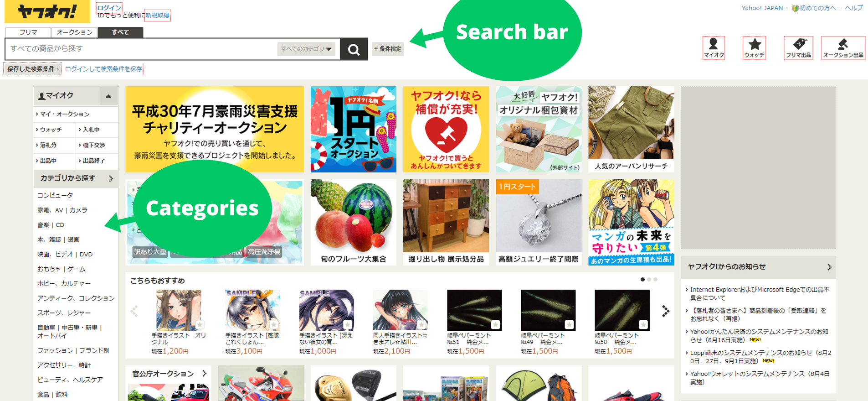This screenshot has height=401, width=868.
Task: Switch to the オークション search tab
Action: tap(74, 32)
